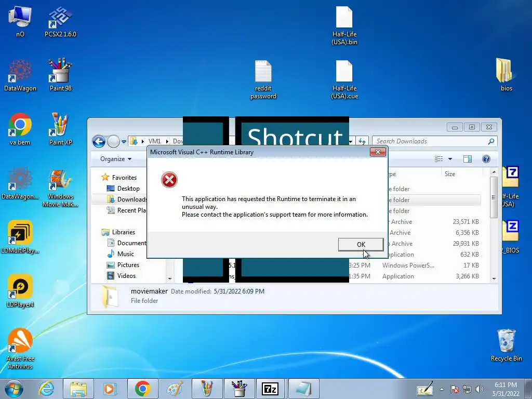The width and height of the screenshot is (532, 399).
Task: Refresh the Explorer address bar
Action: 362,141
